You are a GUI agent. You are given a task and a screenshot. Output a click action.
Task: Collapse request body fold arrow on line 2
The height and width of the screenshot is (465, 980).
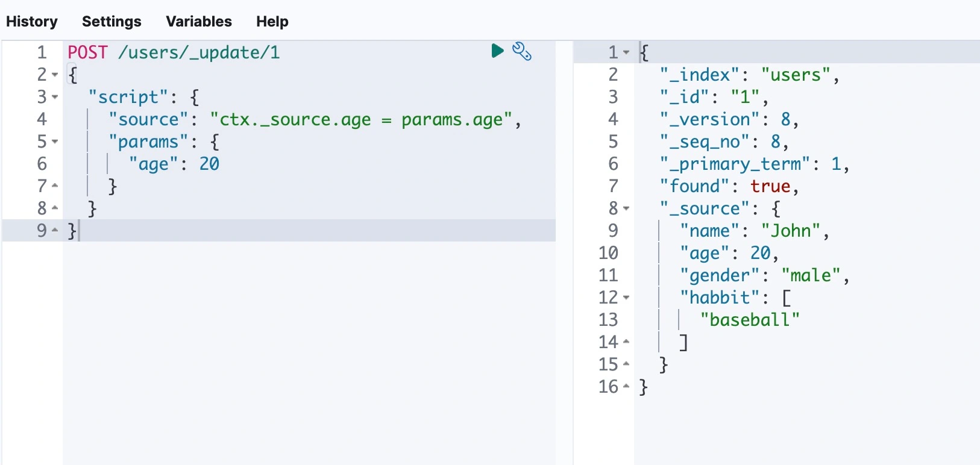[55, 75]
